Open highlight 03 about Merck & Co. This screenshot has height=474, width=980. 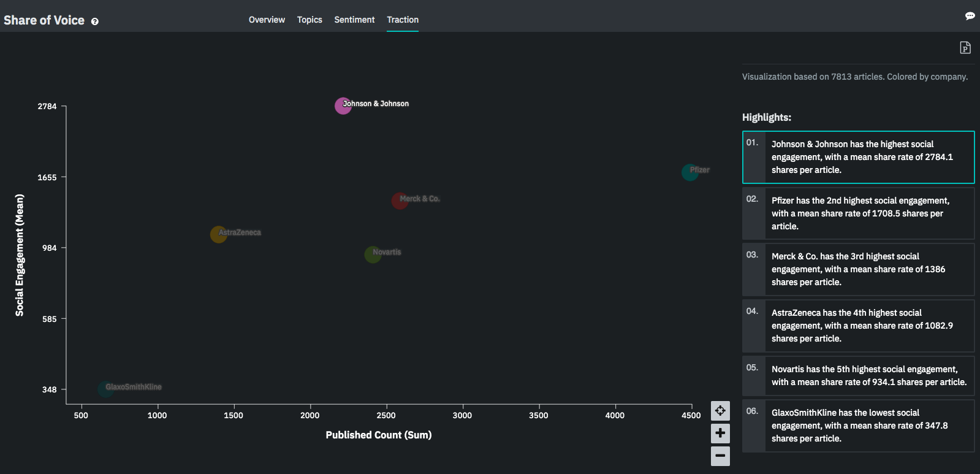pyautogui.click(x=858, y=270)
